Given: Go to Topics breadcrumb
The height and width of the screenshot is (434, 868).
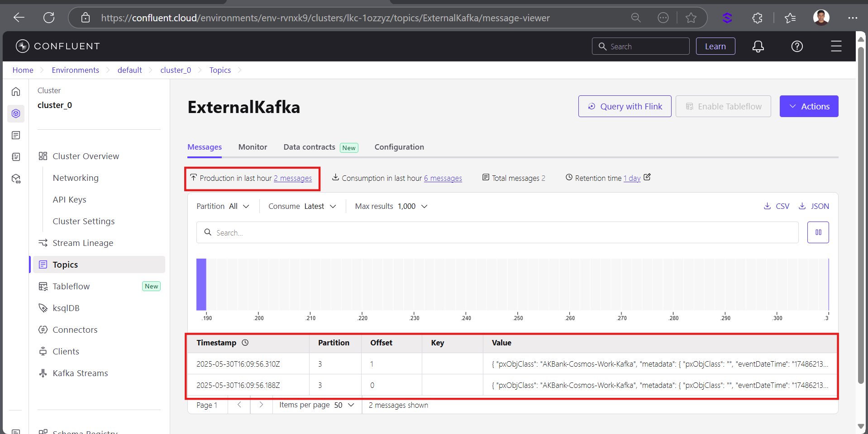Looking at the screenshot, I should click(x=220, y=70).
